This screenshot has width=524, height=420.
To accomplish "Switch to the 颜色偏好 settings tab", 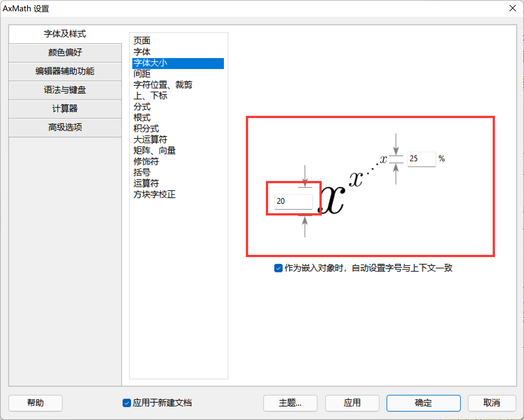I will (x=65, y=53).
